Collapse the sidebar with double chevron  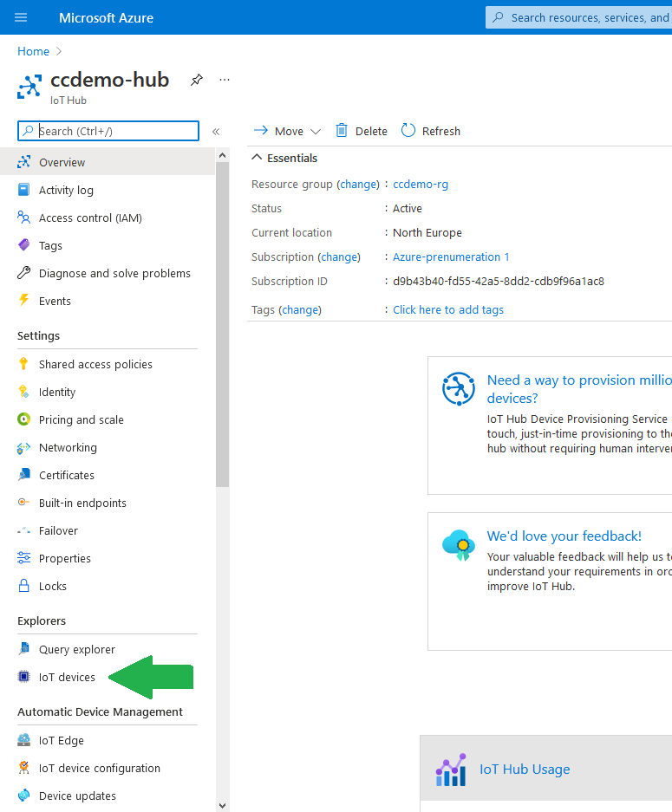(x=216, y=132)
